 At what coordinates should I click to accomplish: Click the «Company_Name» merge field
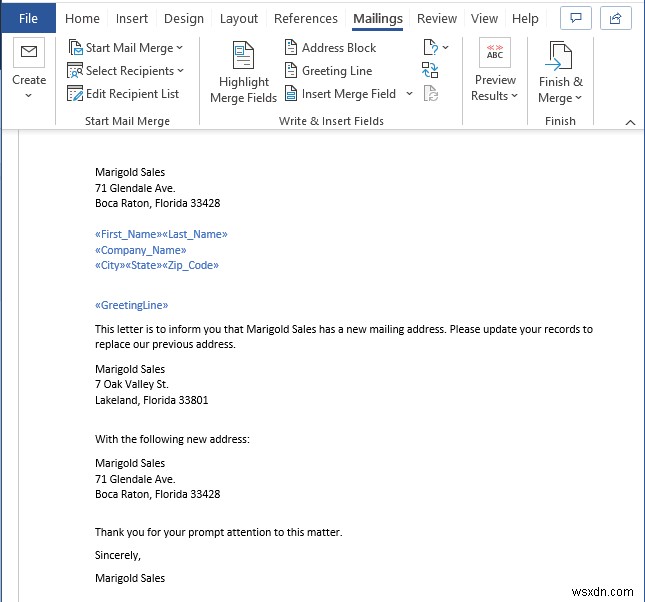tap(141, 250)
